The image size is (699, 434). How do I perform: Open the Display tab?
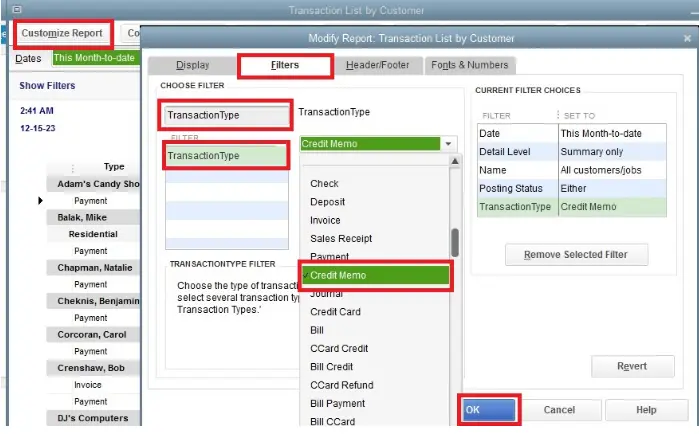[x=193, y=65]
